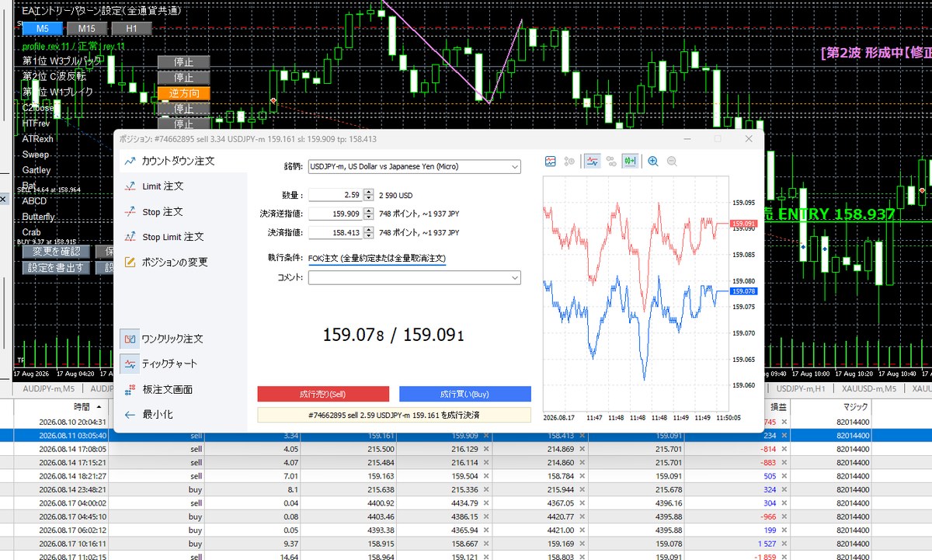
Task: Click 変更を確認 button
Action: pyautogui.click(x=57, y=252)
